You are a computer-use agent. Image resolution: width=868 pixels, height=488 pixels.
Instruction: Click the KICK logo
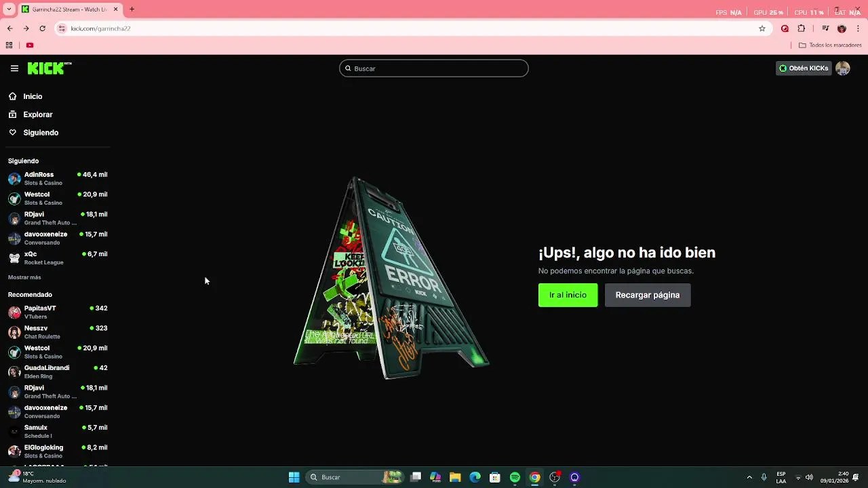(x=50, y=68)
